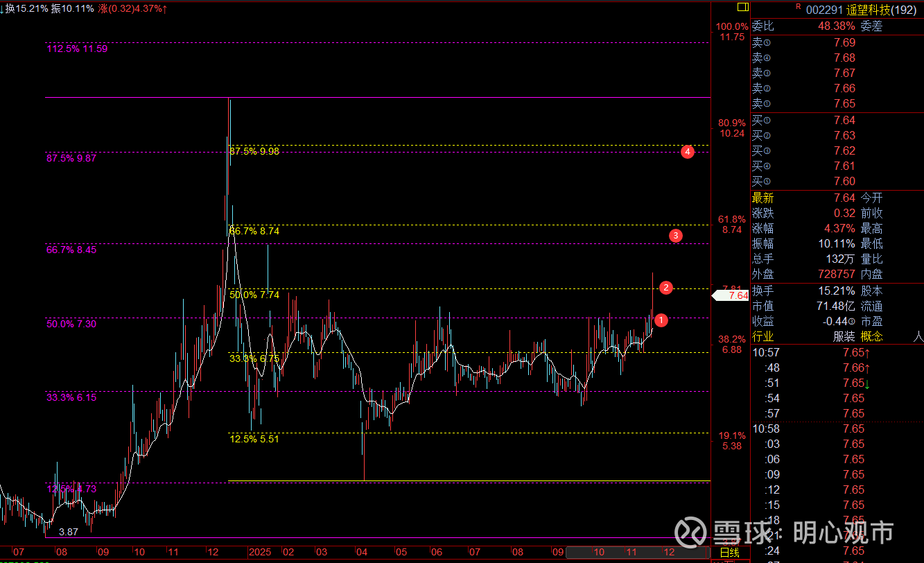924x563 pixels.
Task: Select the magenta 112.5% 11.59 level label
Action: point(77,49)
